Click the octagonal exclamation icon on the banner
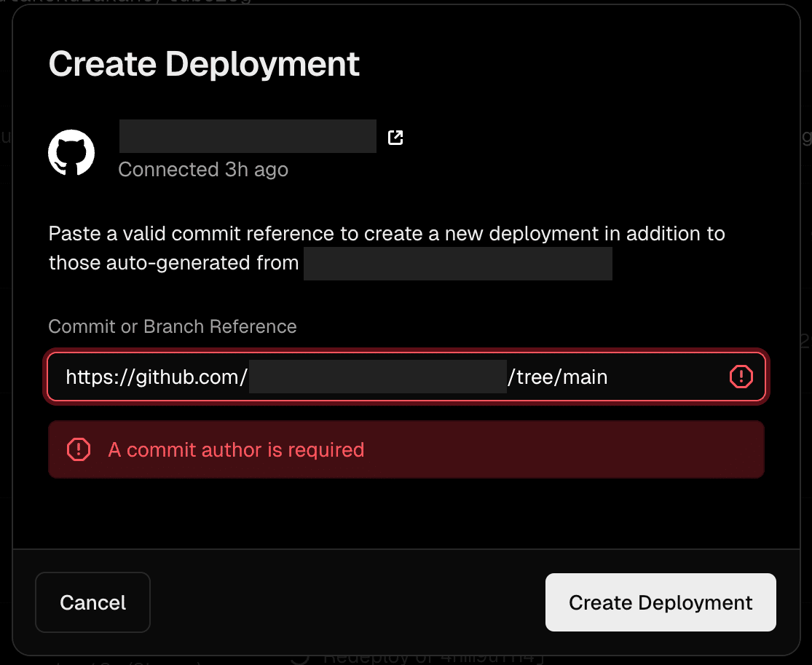Screen dimensions: 812x665 [78, 449]
